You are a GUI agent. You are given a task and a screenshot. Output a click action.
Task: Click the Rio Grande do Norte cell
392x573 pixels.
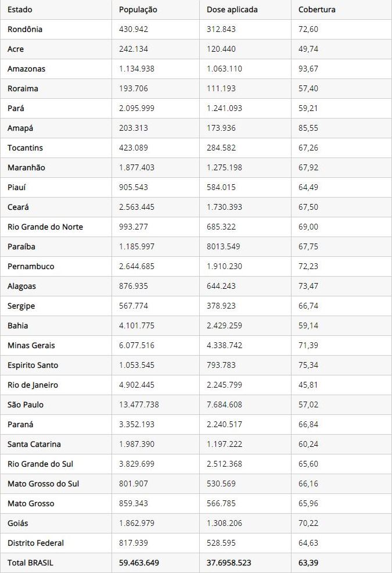click(45, 227)
